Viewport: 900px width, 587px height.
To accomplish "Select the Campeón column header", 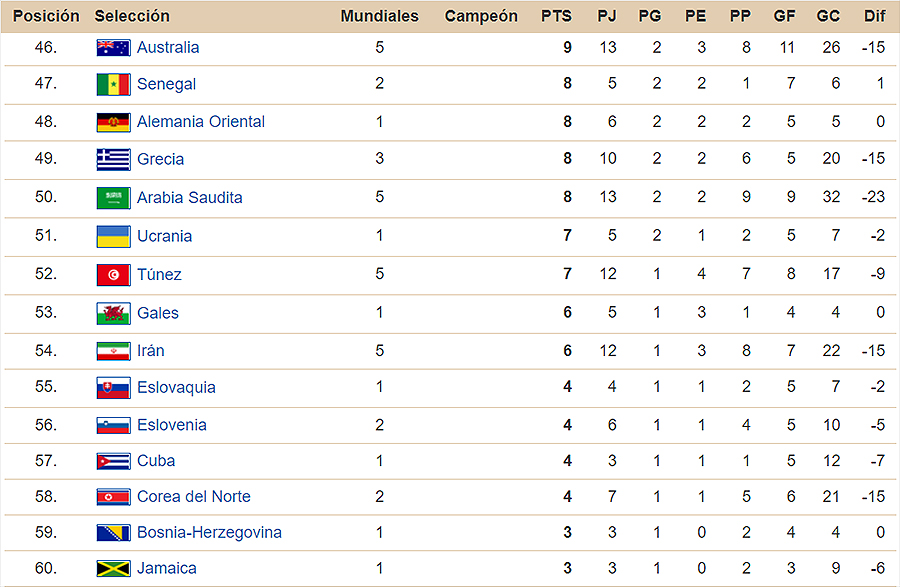I will tap(481, 16).
